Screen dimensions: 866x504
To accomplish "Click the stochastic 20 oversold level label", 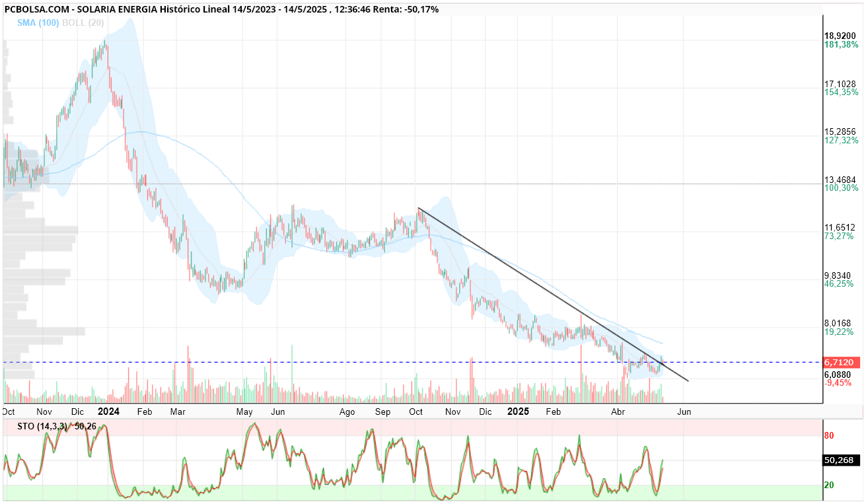I will click(829, 485).
